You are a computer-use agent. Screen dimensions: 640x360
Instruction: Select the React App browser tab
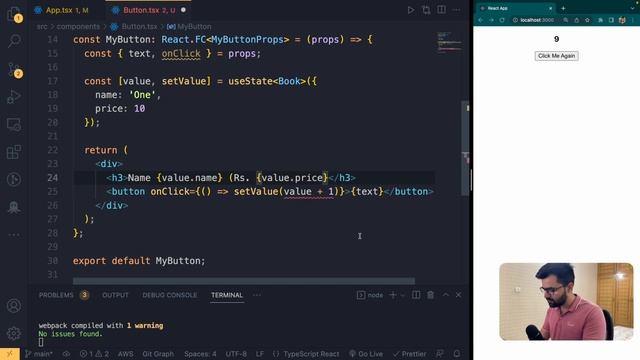click(517, 8)
